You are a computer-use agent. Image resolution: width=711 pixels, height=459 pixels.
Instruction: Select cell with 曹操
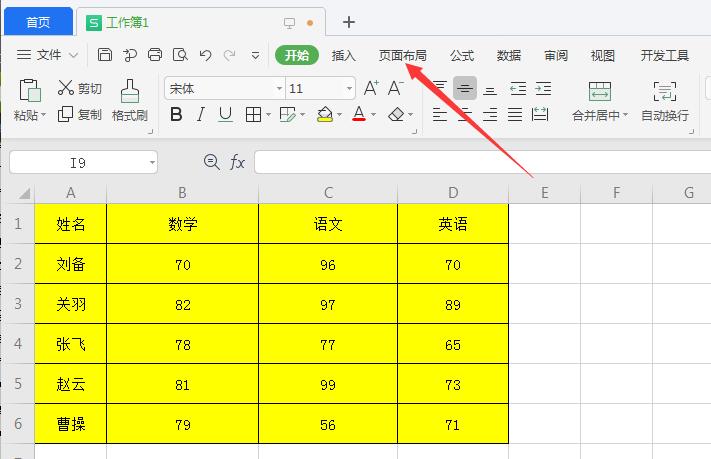coord(71,424)
